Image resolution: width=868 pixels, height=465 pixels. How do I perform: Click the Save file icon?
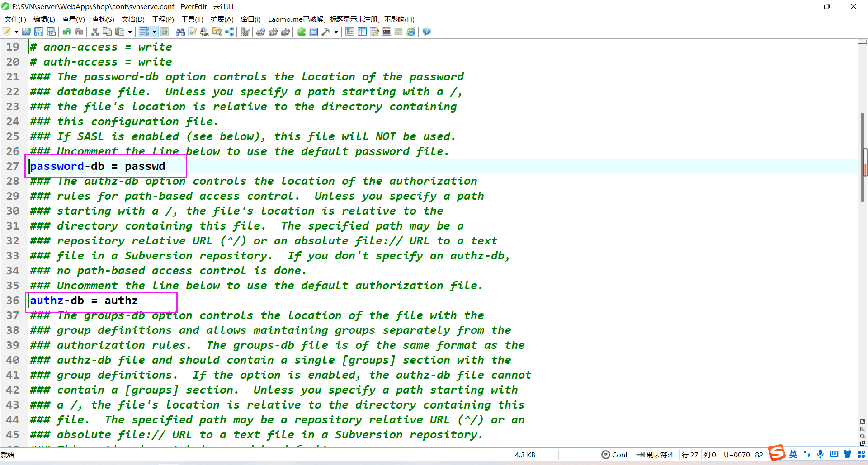(39, 32)
